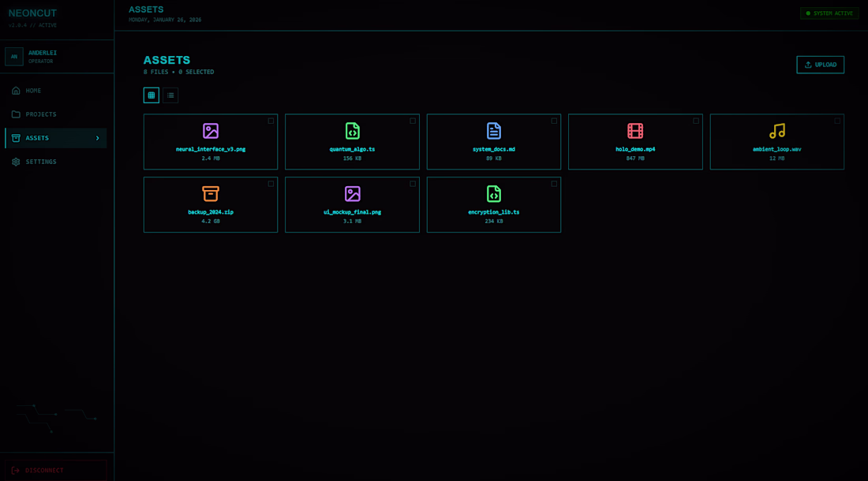Click the music note icon of ambient_loop.wav
868x481 pixels.
click(776, 131)
